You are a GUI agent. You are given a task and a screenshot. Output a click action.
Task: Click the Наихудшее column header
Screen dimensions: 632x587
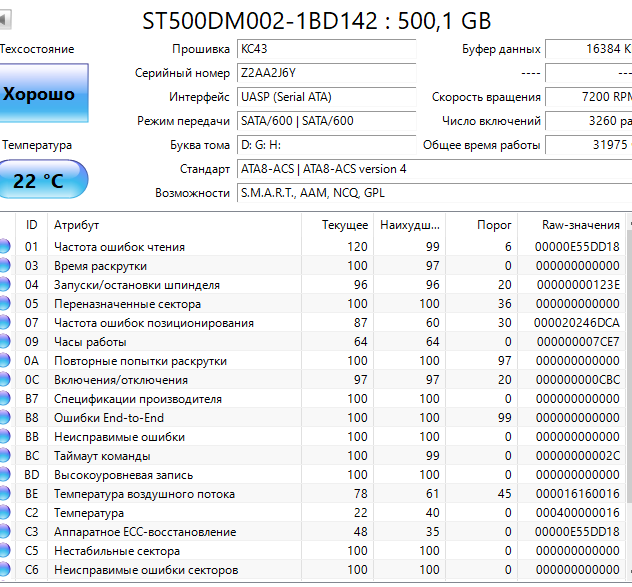410,225
